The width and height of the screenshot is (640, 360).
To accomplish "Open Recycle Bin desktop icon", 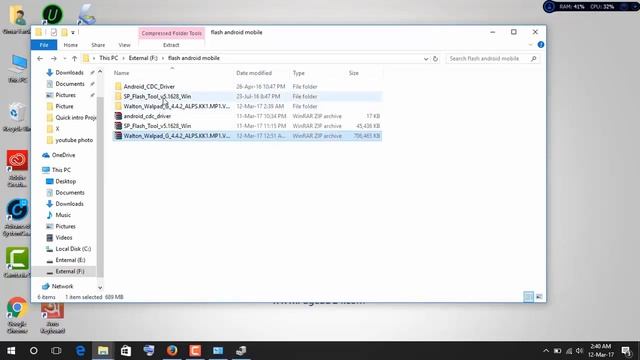I will pyautogui.click(x=17, y=117).
